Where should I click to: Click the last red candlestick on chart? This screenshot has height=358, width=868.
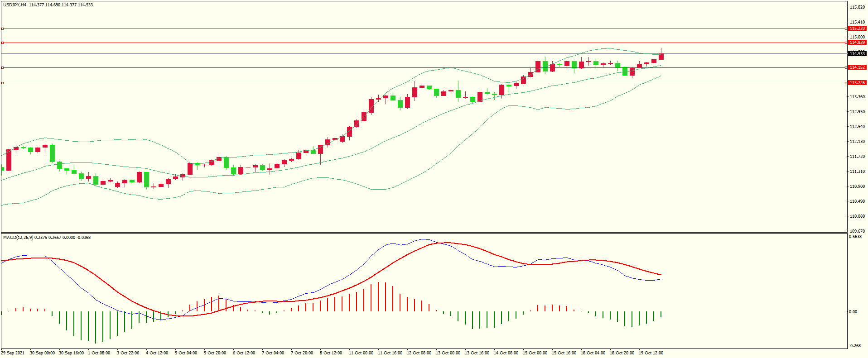coord(661,56)
